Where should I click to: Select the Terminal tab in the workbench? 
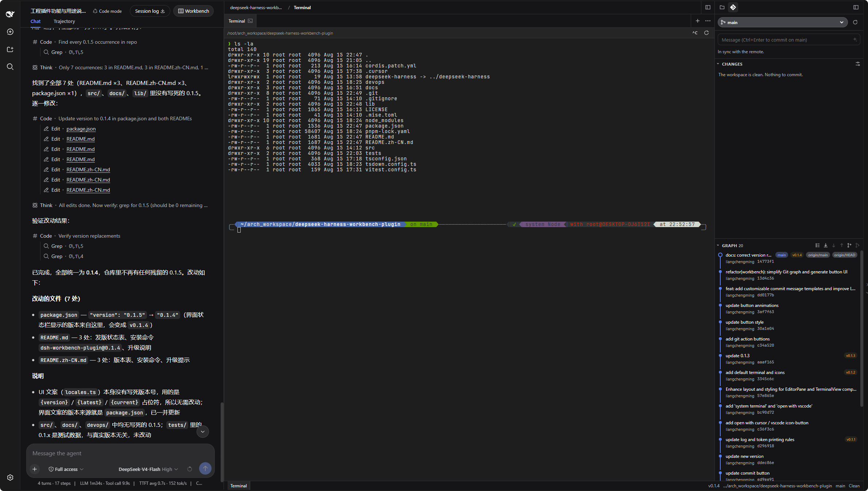point(240,21)
